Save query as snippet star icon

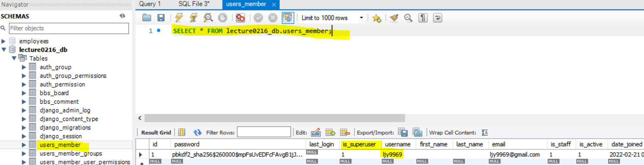(376, 18)
